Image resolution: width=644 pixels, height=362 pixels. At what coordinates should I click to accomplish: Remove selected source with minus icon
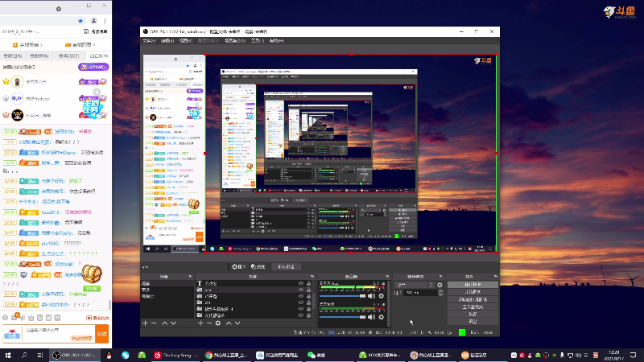click(x=209, y=323)
